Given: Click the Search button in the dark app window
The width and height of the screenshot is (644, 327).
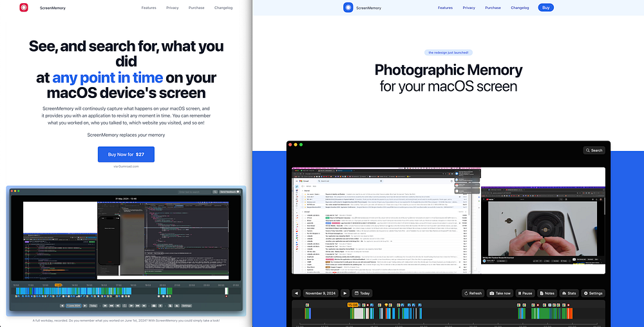Looking at the screenshot, I should pos(594,150).
